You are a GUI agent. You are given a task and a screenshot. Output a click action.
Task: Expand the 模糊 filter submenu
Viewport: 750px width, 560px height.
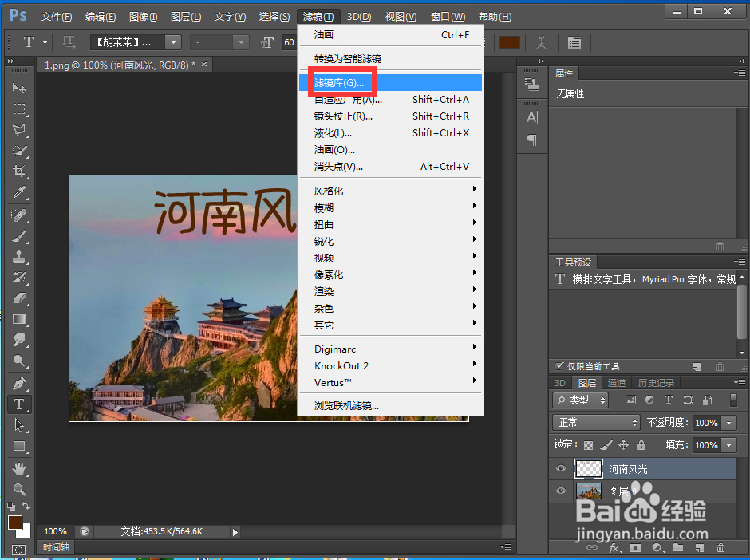pos(391,207)
